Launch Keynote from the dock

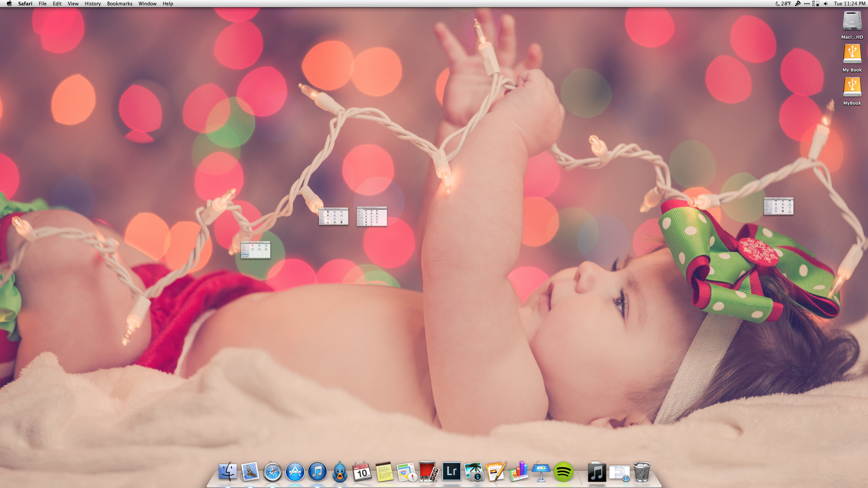pos(541,472)
